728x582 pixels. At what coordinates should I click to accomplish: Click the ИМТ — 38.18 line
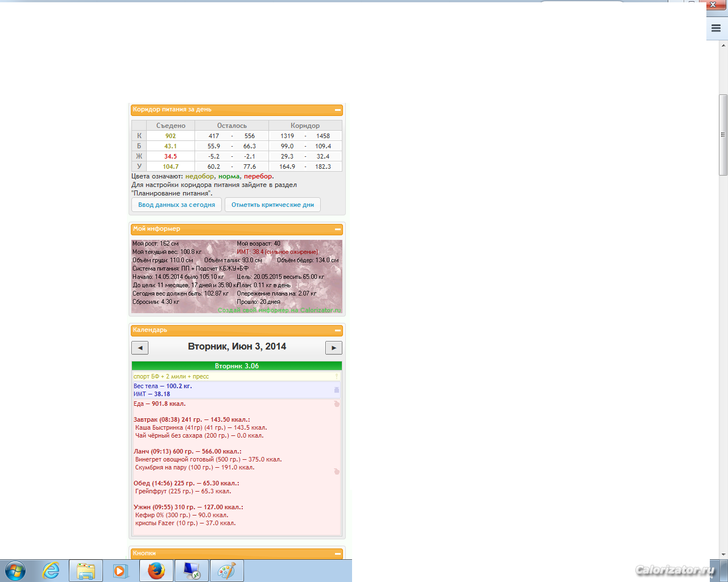point(152,394)
